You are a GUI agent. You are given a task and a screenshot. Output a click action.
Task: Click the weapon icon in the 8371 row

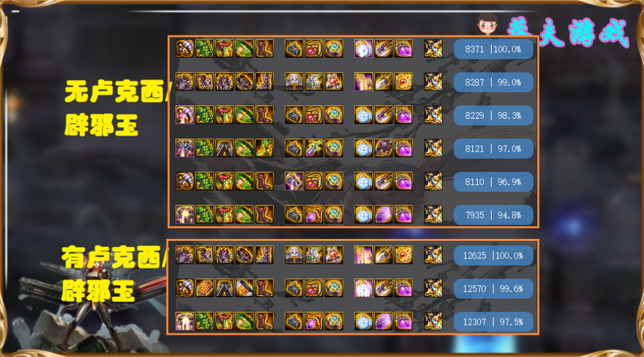(433, 48)
